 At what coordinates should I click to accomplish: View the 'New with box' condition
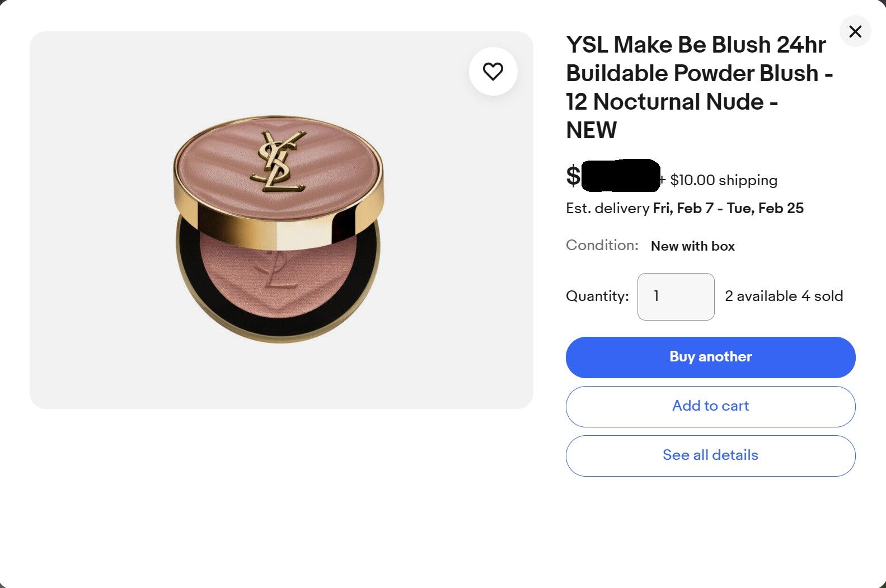point(692,246)
